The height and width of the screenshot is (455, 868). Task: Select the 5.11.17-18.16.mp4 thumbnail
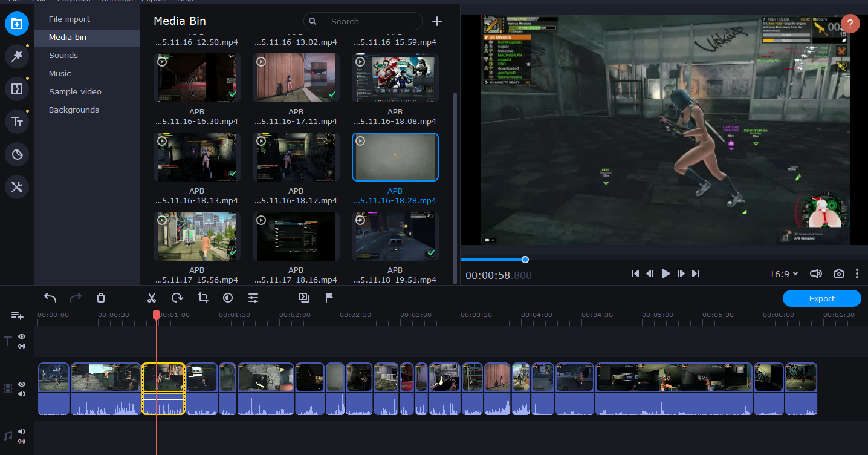[x=296, y=236]
